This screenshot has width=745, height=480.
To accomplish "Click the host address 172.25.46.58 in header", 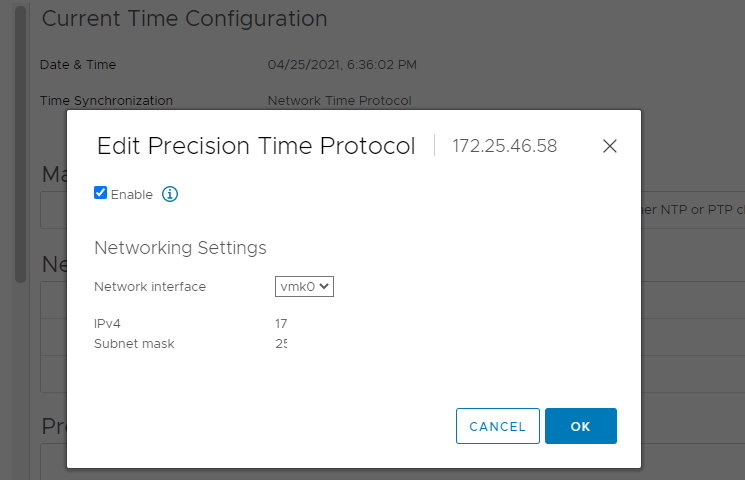I will 505,146.
